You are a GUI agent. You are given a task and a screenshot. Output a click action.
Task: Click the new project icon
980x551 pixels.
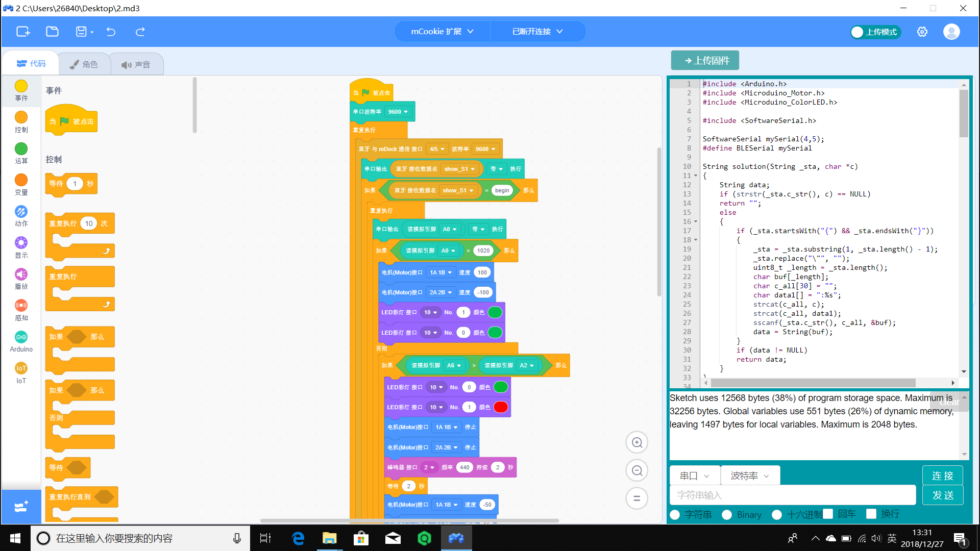click(x=23, y=32)
